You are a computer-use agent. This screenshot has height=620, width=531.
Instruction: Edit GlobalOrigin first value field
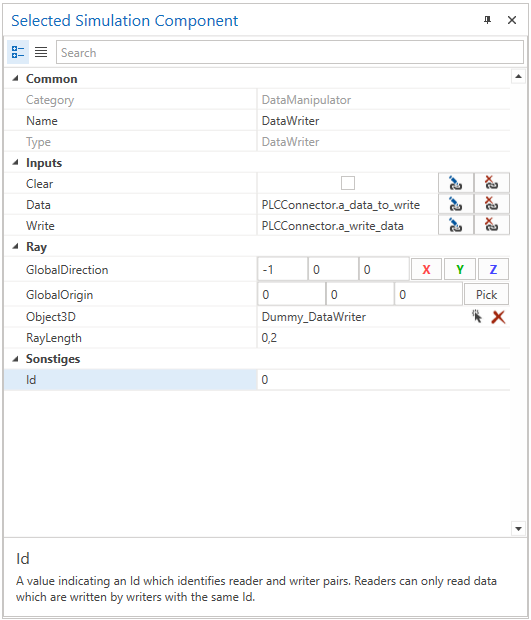tap(291, 294)
